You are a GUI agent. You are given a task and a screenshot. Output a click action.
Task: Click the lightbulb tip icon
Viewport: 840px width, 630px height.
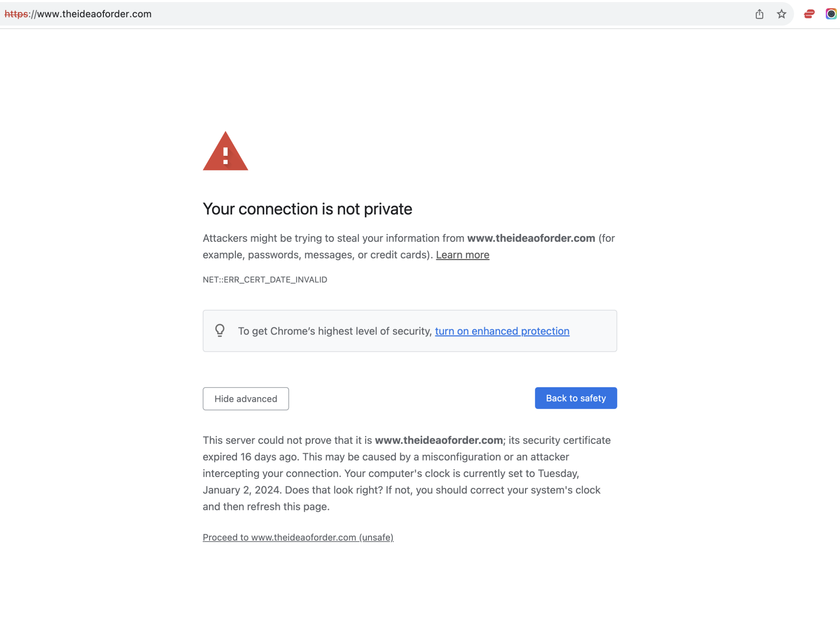[x=219, y=331]
